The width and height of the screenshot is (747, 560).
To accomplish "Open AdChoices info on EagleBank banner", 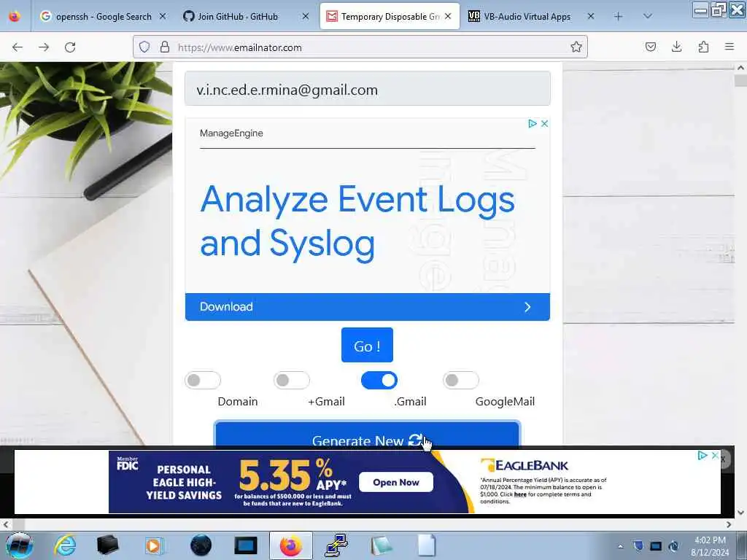I will click(703, 456).
